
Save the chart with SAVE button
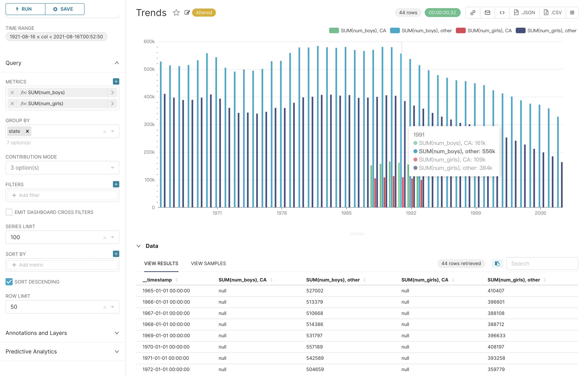click(64, 9)
